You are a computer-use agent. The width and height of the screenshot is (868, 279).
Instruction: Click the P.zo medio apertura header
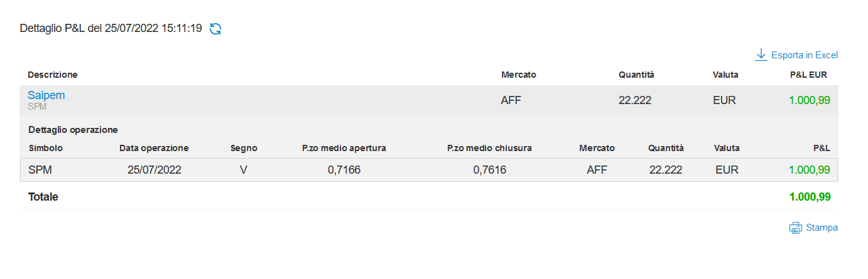pos(344,149)
